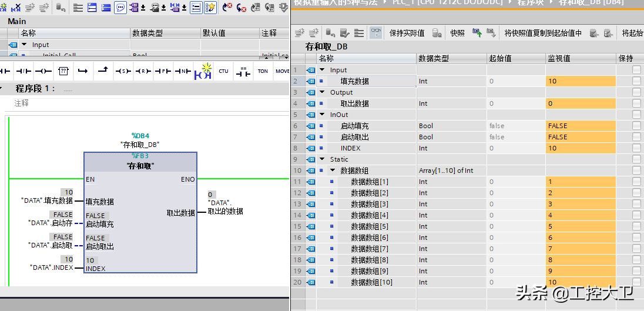Screen dimensions: 644x311
Task: Toggle the monitor-all glasses icon
Action: point(374,33)
